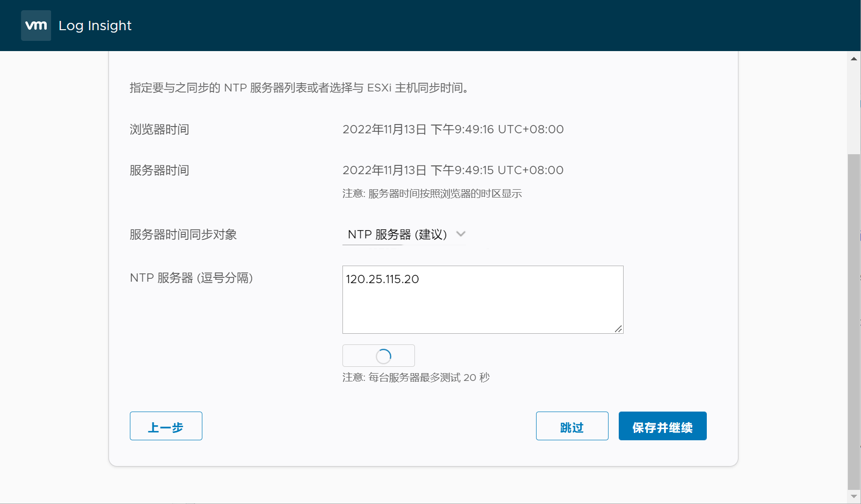
Task: Click the 保存并继续 button
Action: 662,426
